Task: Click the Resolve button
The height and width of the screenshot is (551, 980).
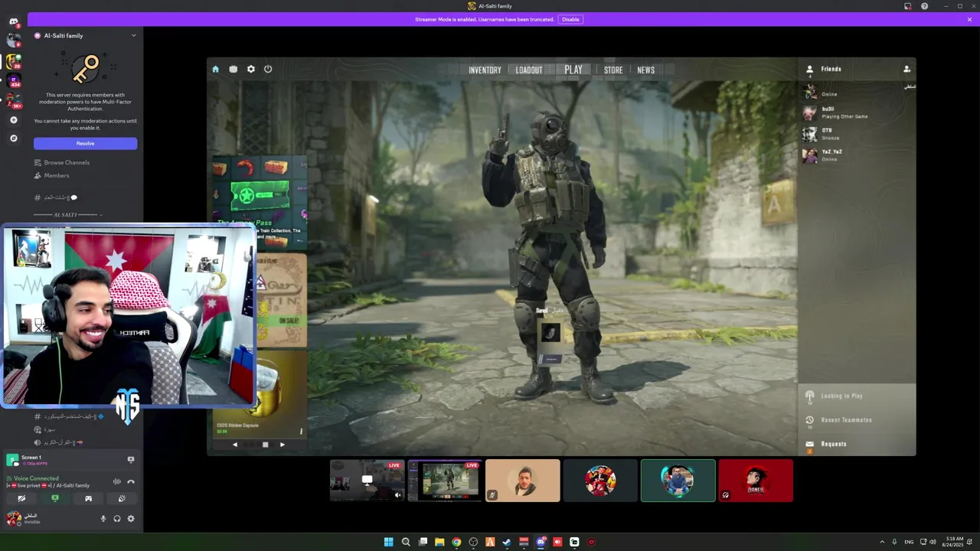Action: [85, 143]
